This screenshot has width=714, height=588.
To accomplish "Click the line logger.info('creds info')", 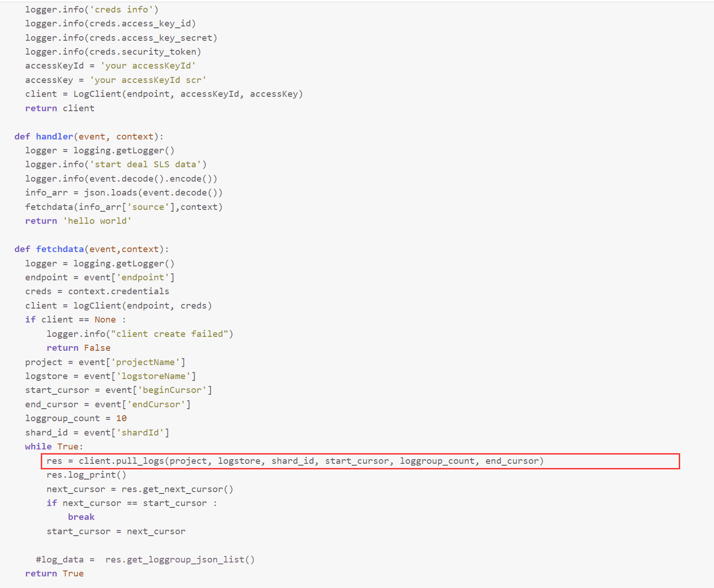I will 92,10.
